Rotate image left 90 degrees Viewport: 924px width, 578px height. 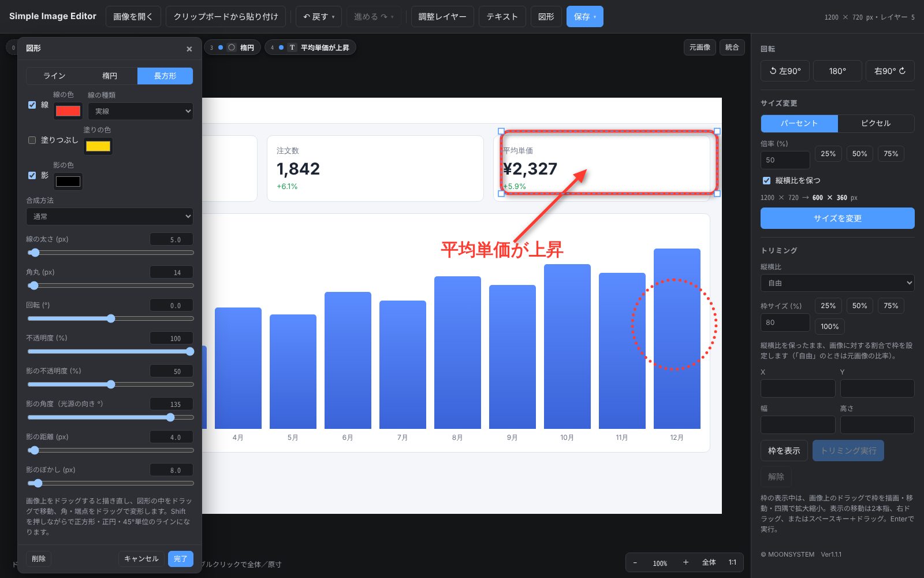[785, 71]
